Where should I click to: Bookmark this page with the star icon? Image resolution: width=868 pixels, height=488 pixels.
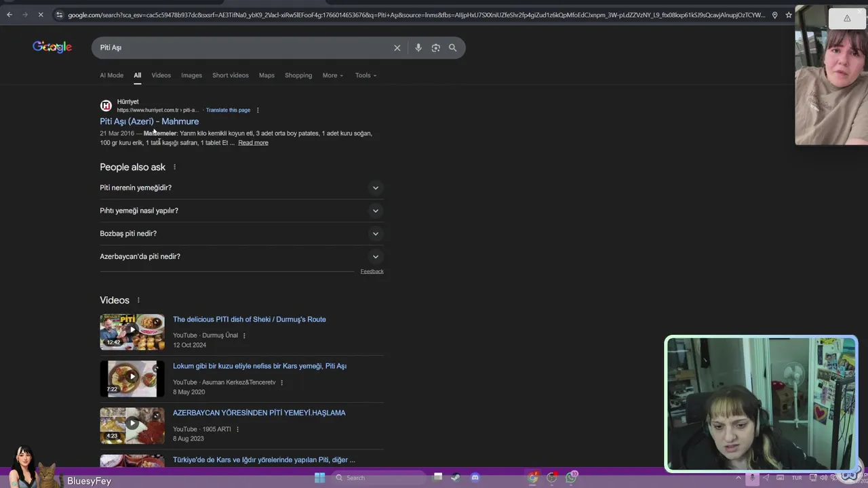click(x=789, y=15)
